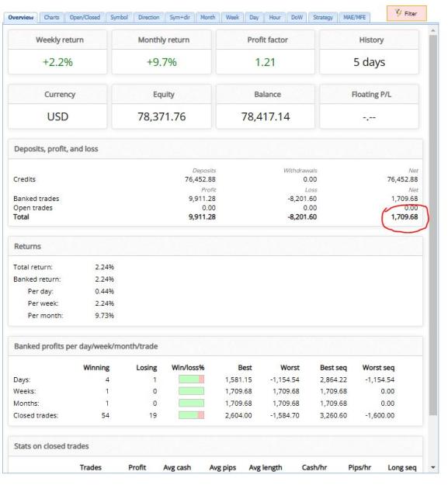Click the Closed trades win/loss bar
Screen dimensions: 448x485
pyautogui.click(x=192, y=415)
